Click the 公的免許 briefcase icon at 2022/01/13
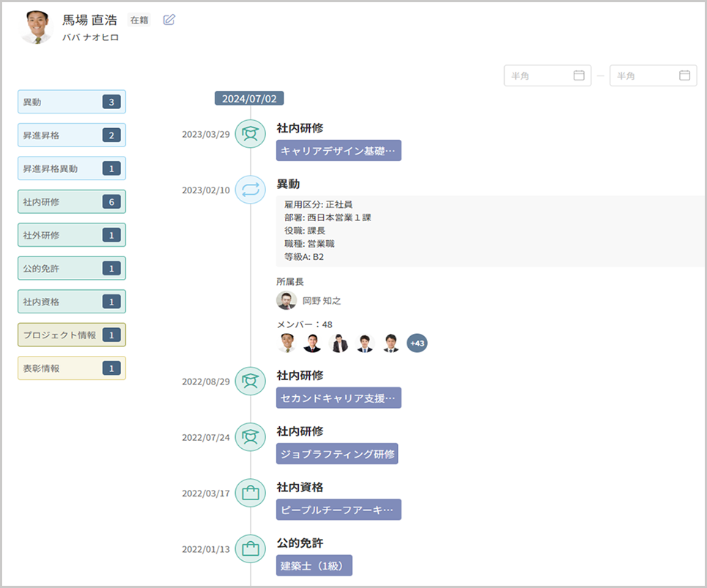 pos(250,549)
